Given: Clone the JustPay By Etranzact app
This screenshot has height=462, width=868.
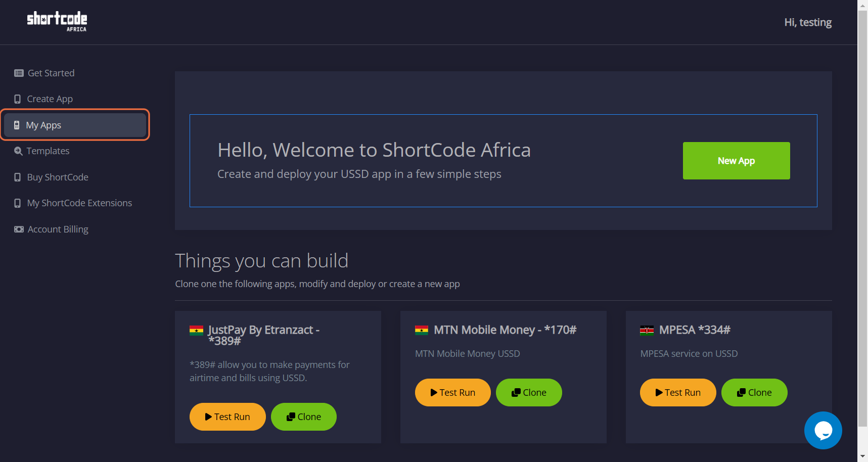Looking at the screenshot, I should 304,417.
